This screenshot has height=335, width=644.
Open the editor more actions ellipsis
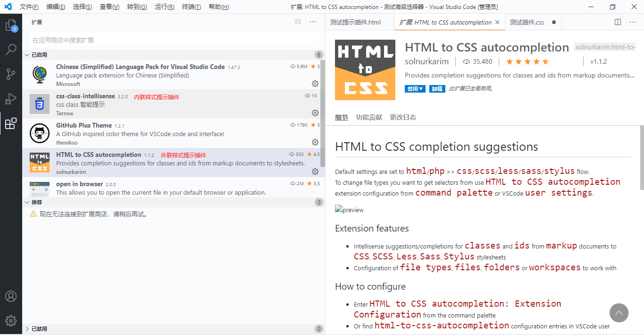[633, 22]
